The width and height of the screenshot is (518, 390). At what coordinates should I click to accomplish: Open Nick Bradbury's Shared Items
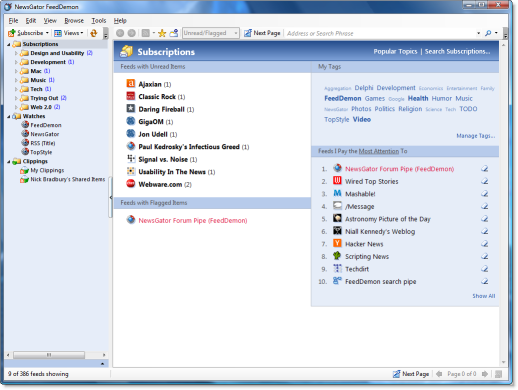tap(67, 179)
